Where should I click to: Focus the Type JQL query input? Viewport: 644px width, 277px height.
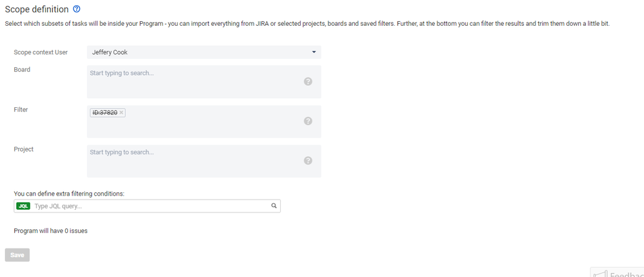click(151, 206)
